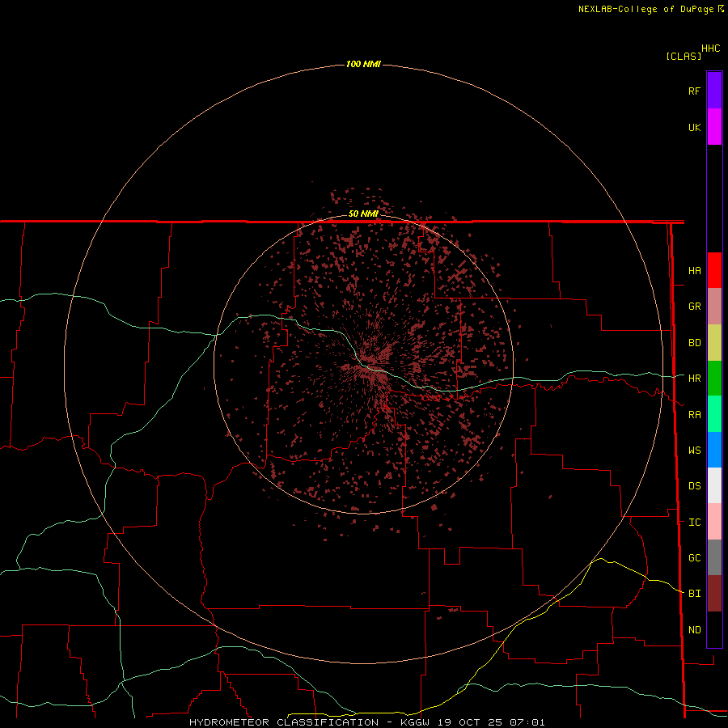Click the 07:01 timestamp

527,722
